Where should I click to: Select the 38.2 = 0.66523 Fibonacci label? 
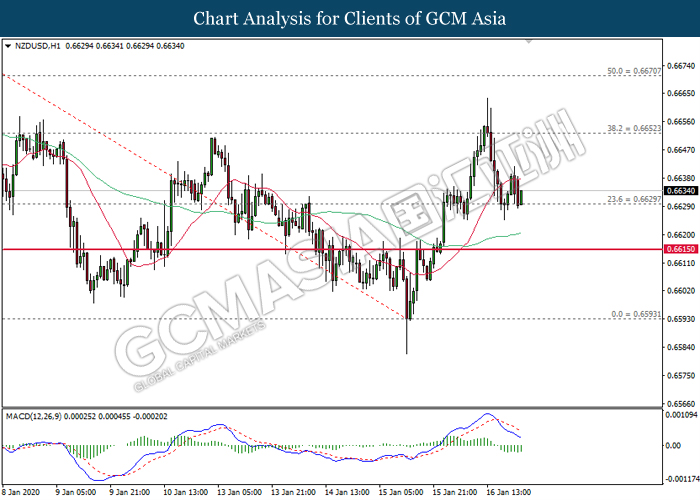634,128
